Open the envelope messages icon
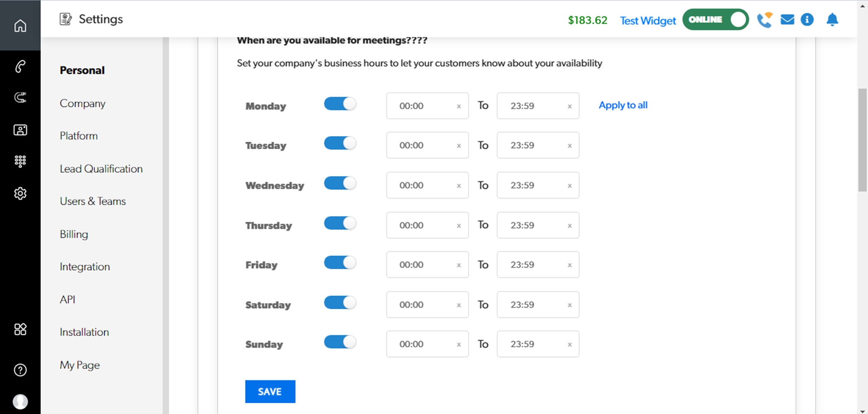The height and width of the screenshot is (414, 868). pos(787,20)
